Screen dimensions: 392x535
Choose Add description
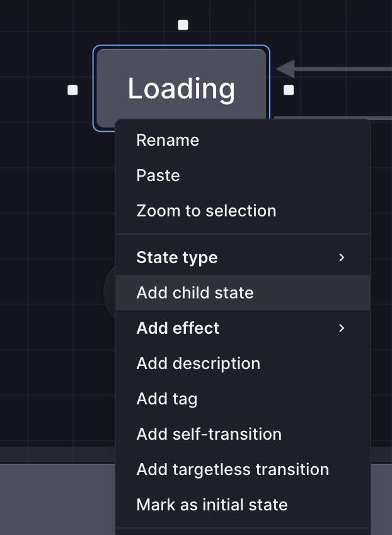(x=198, y=363)
